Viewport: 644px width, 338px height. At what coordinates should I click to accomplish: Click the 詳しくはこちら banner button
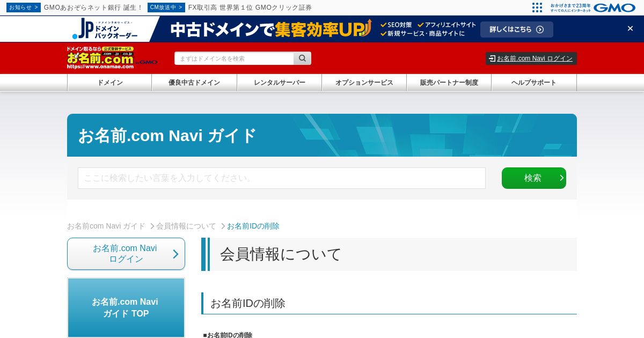516,30
